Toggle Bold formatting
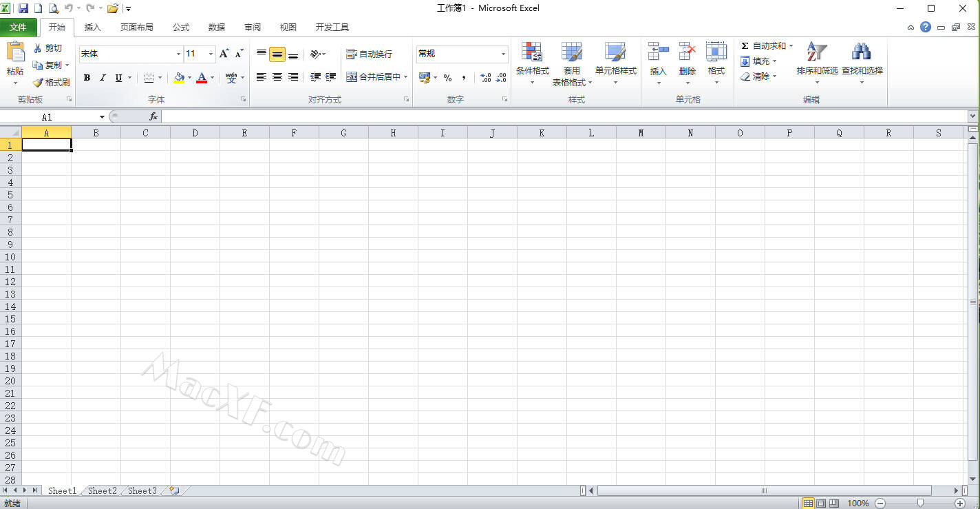The image size is (980, 509). pyautogui.click(x=87, y=78)
